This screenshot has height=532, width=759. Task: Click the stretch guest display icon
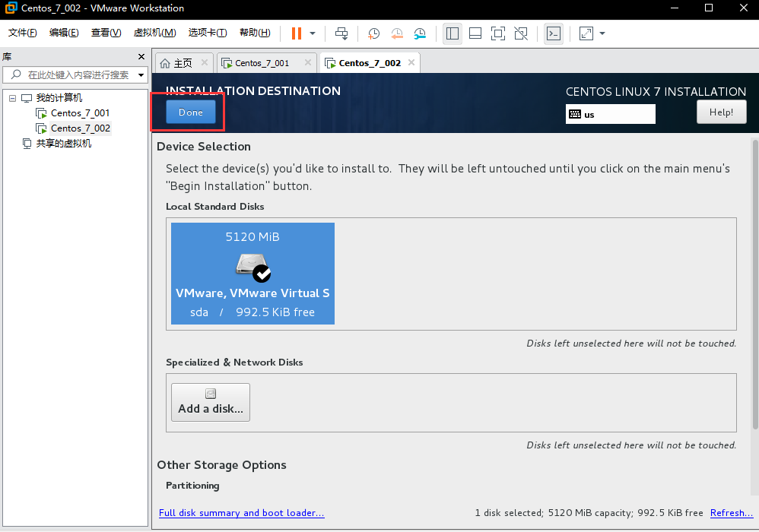coord(586,33)
